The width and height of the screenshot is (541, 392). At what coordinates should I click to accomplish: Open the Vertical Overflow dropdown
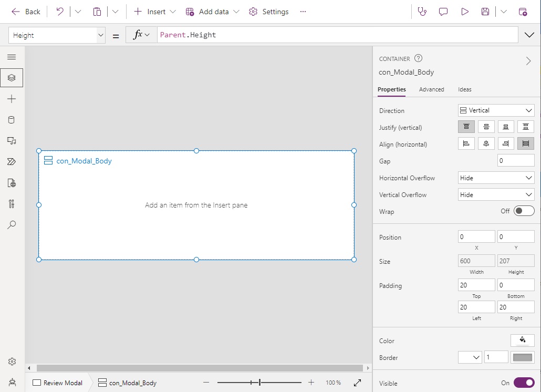click(x=495, y=194)
